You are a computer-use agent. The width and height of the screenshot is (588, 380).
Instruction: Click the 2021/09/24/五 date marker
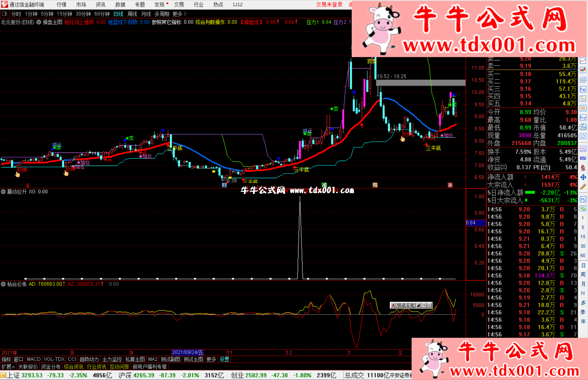pyautogui.click(x=188, y=352)
